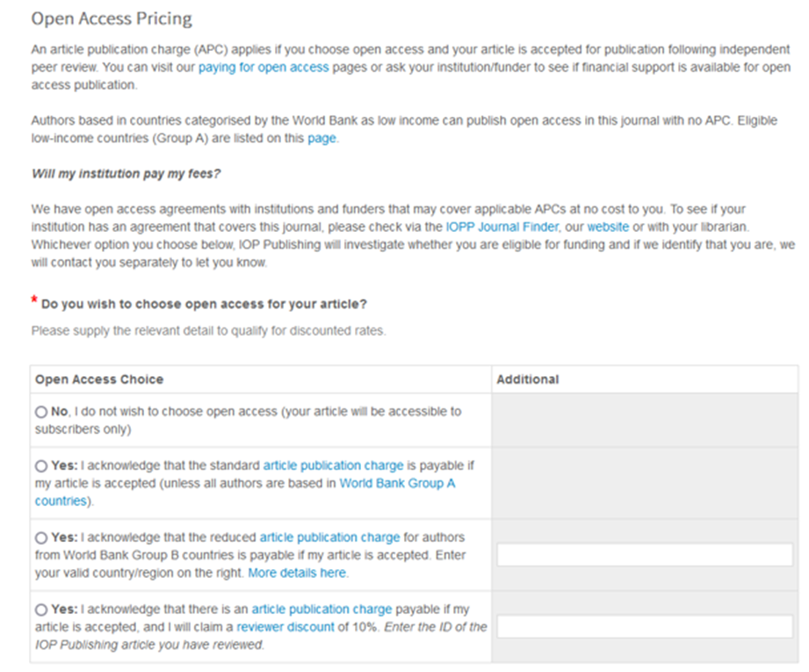Viewport: 809px width, 672px height.
Task: Click the 'World Bank Group A' link
Action: point(397,484)
